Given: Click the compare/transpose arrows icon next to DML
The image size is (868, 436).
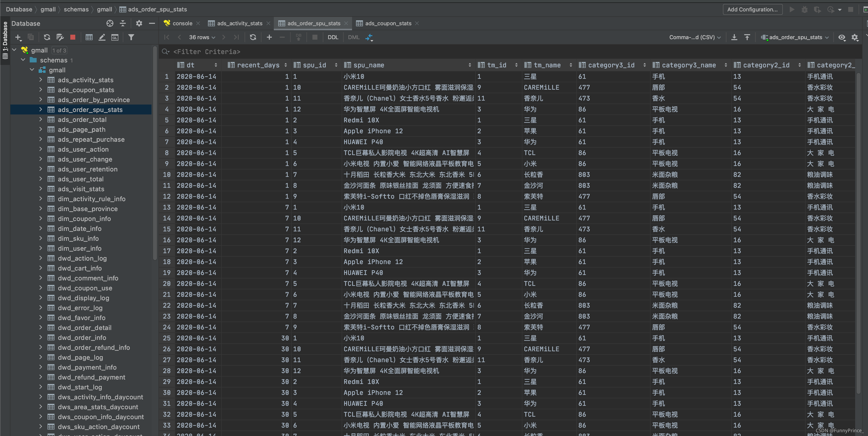Looking at the screenshot, I should coord(369,37).
